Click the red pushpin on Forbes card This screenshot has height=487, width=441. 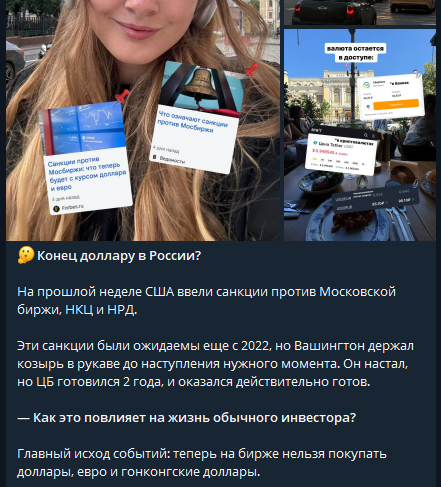(x=122, y=96)
